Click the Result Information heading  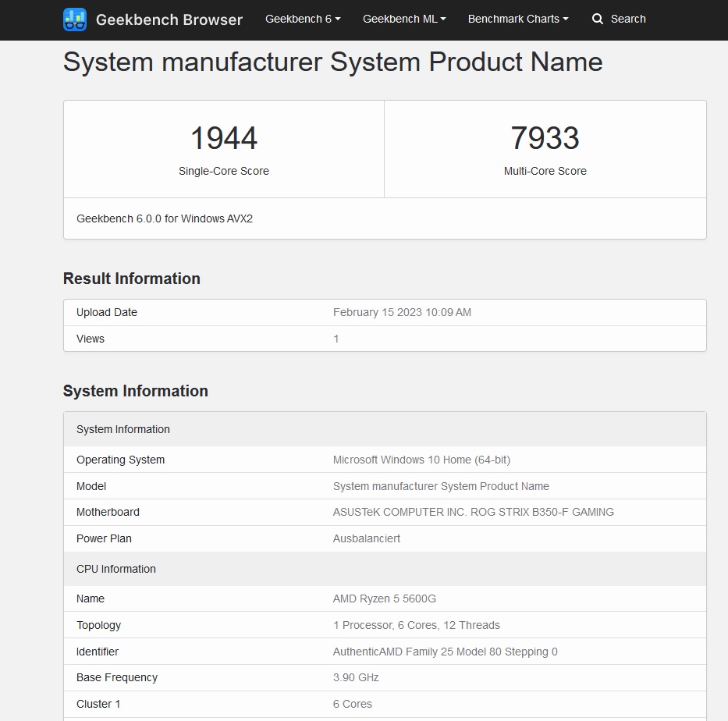click(x=131, y=279)
